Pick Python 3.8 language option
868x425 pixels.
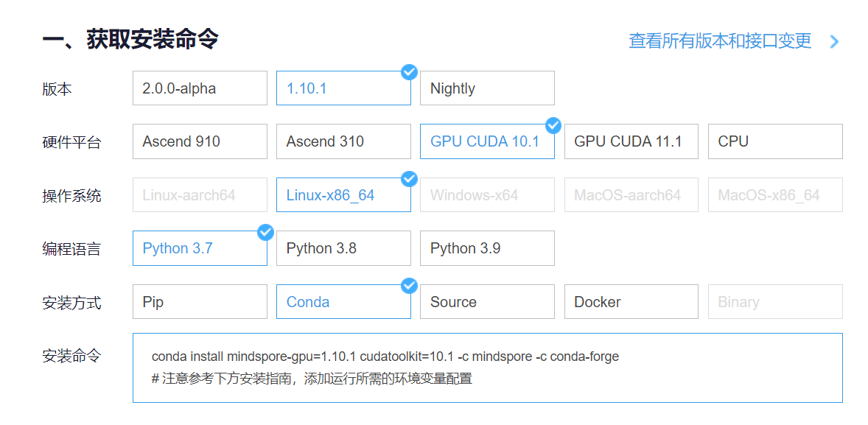[x=344, y=248]
